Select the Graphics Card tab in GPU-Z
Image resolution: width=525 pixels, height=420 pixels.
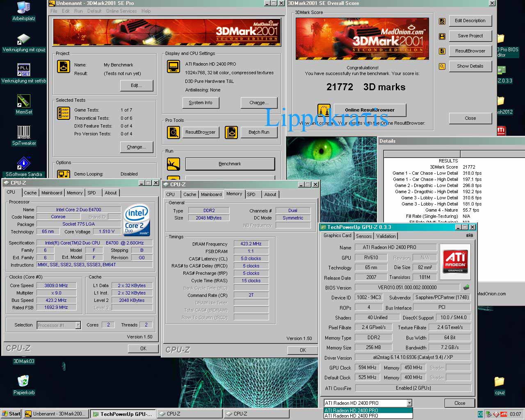(x=338, y=235)
